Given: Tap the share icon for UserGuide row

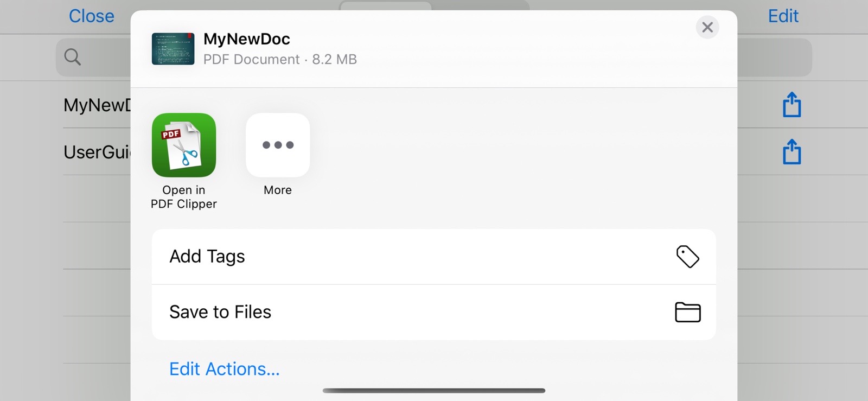Looking at the screenshot, I should point(792,152).
